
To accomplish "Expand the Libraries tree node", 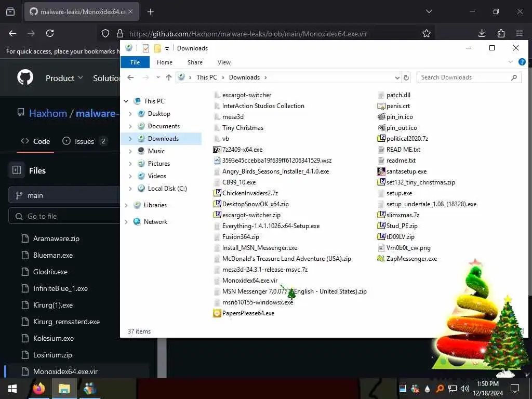I will 126,205.
